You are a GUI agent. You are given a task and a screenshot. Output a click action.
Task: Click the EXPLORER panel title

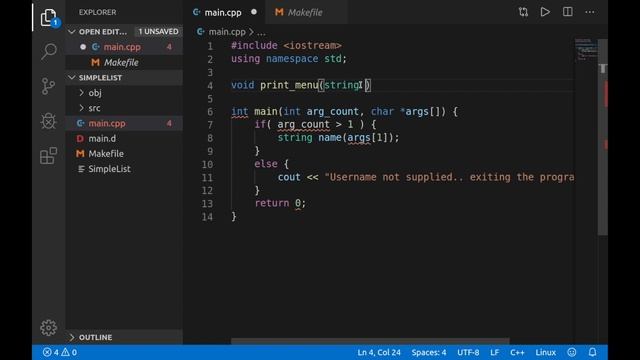click(98, 12)
